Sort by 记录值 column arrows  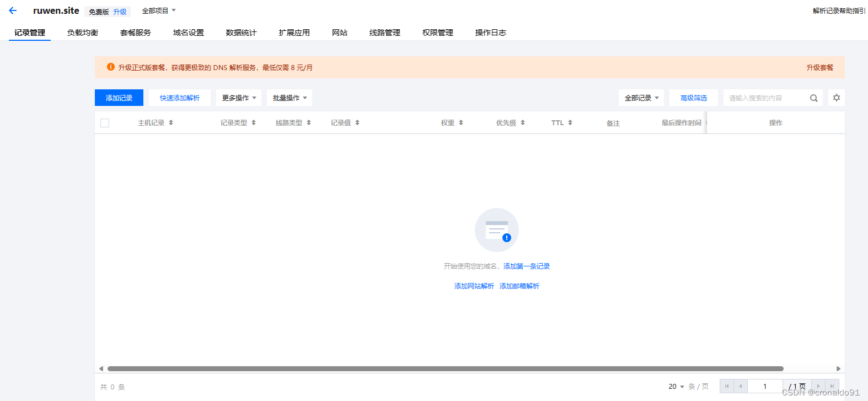tap(357, 122)
